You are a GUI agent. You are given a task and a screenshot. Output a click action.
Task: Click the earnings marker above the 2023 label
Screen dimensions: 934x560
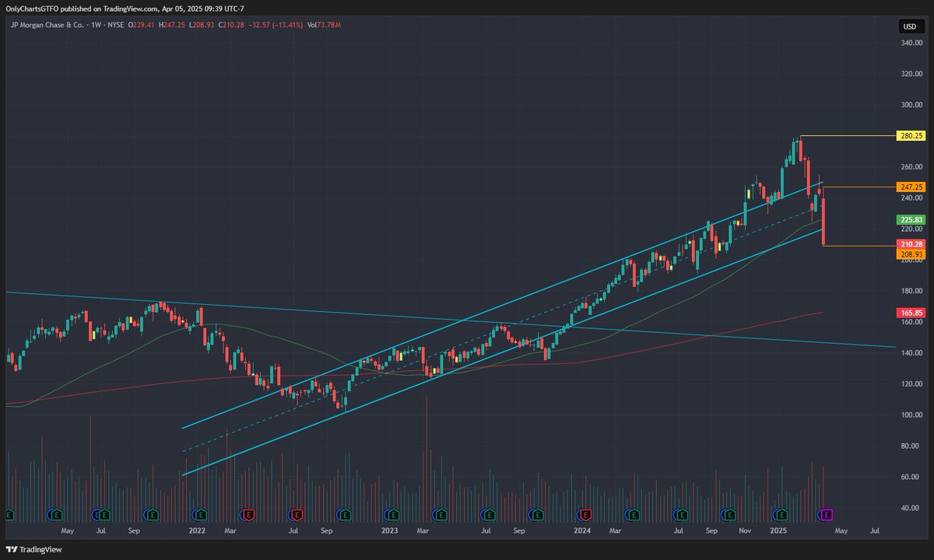[393, 514]
